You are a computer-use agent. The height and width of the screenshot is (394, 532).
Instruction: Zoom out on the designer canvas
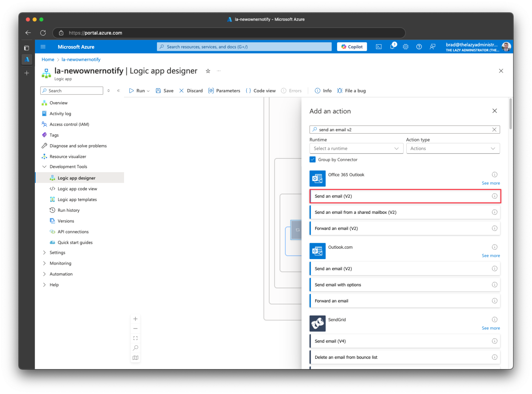135,329
